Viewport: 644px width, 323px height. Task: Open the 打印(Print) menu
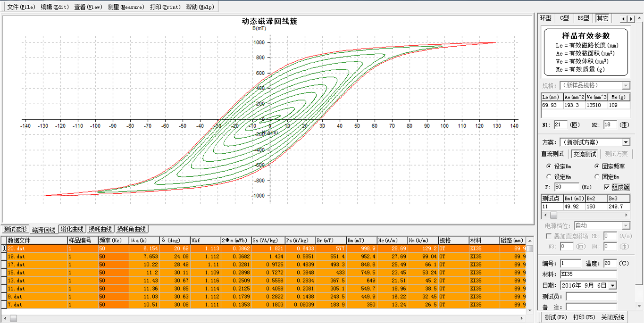click(165, 7)
